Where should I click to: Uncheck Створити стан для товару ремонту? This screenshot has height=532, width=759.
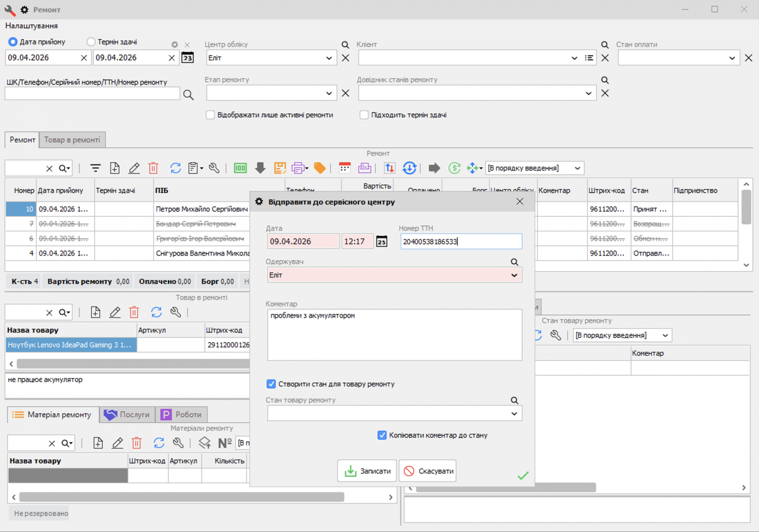(x=271, y=384)
